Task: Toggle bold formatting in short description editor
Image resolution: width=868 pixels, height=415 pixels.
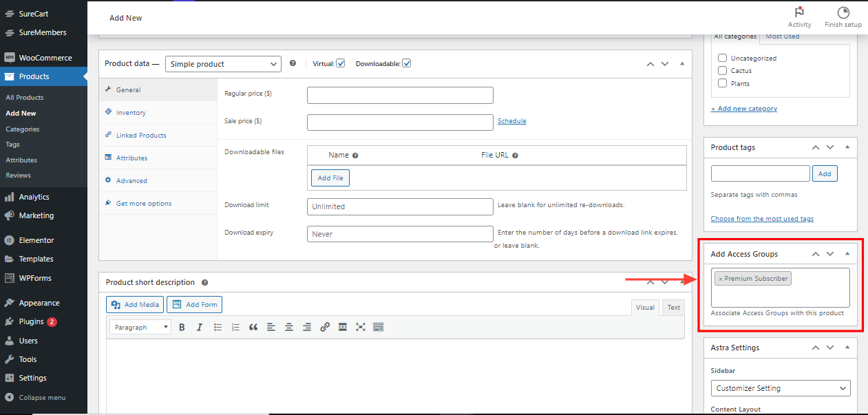Action: click(x=182, y=328)
